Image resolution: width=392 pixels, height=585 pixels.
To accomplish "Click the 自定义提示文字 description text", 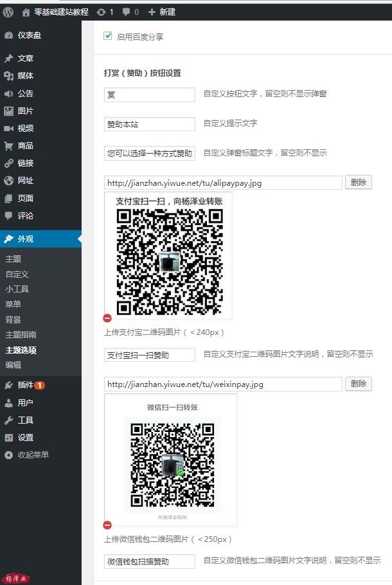I will (230, 123).
